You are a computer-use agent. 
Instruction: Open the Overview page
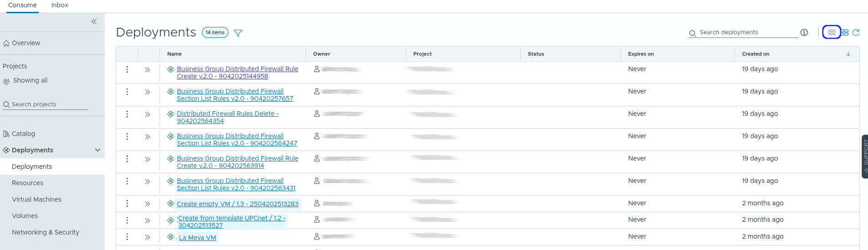coord(26,43)
